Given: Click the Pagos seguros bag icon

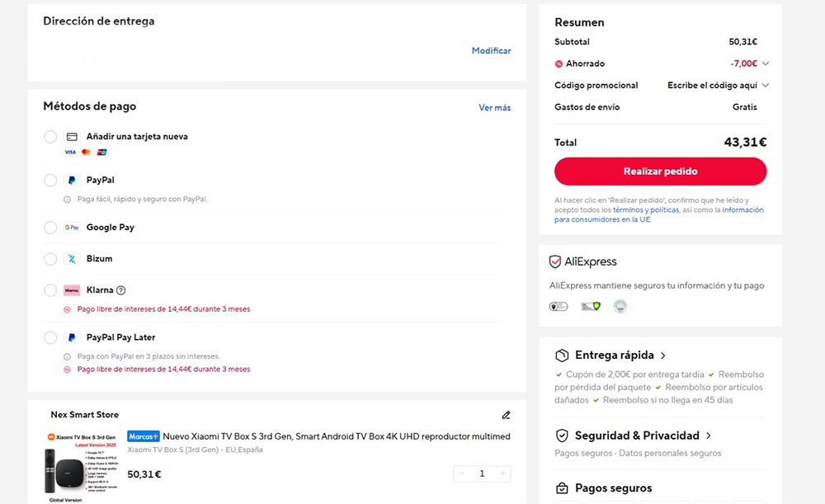Looking at the screenshot, I should point(562,488).
